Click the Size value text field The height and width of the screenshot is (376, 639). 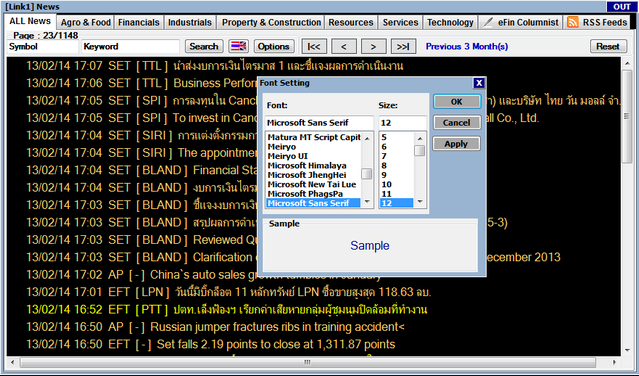pos(402,123)
